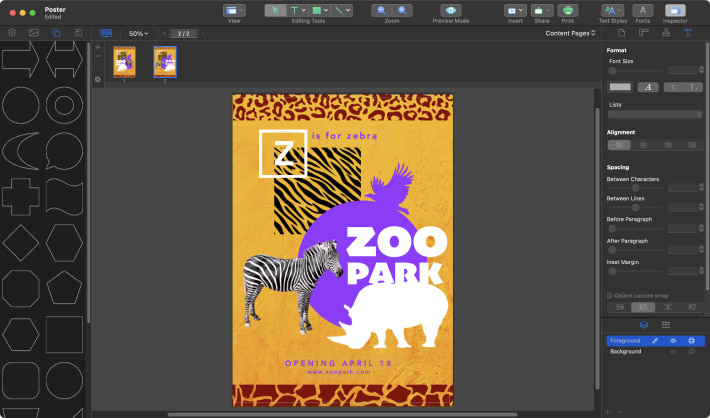Viewport: 710px width, 418px height.
Task: Adjust the Font Size slider
Action: [x=635, y=71]
